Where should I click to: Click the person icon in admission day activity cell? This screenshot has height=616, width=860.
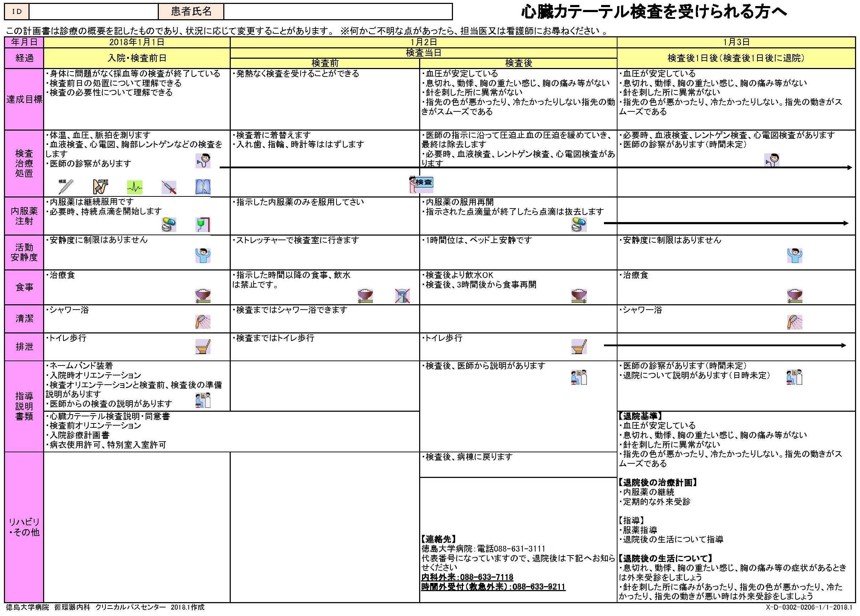click(203, 256)
